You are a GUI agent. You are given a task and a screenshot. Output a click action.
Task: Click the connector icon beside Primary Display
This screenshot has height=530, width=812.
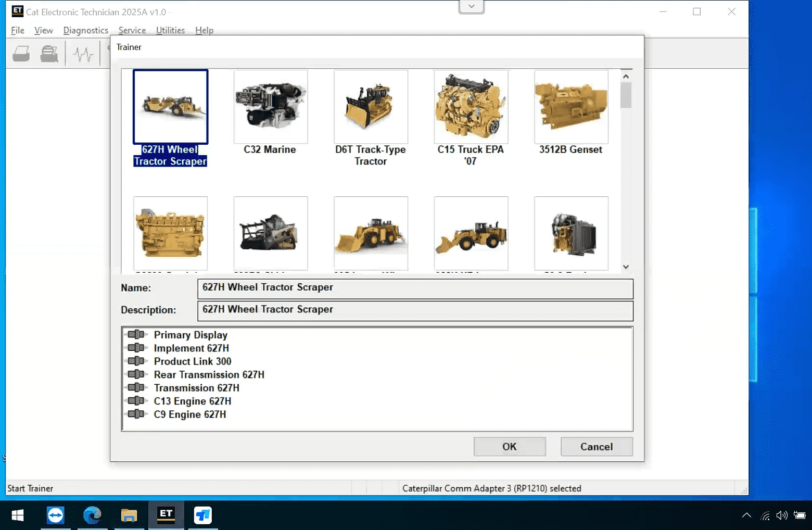[136, 335]
